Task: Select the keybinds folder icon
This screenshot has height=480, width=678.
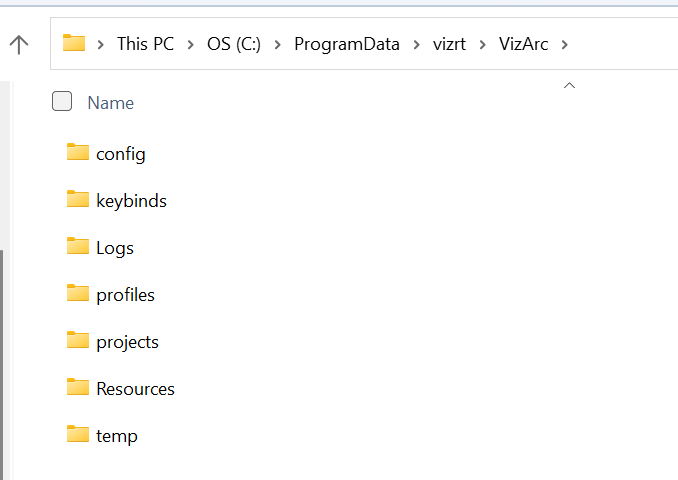Action: tap(78, 200)
